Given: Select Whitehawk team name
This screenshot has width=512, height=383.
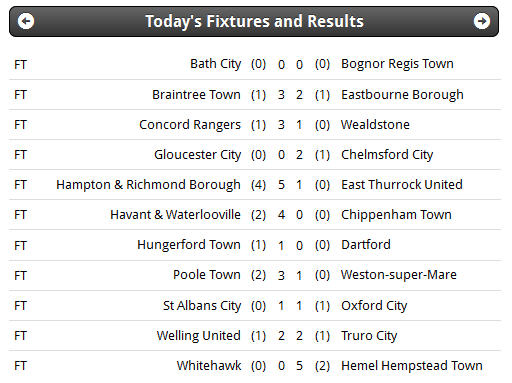Looking at the screenshot, I should 209,366.
